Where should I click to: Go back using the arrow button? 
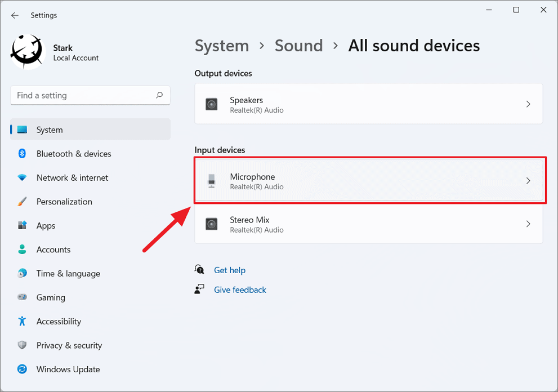point(15,15)
